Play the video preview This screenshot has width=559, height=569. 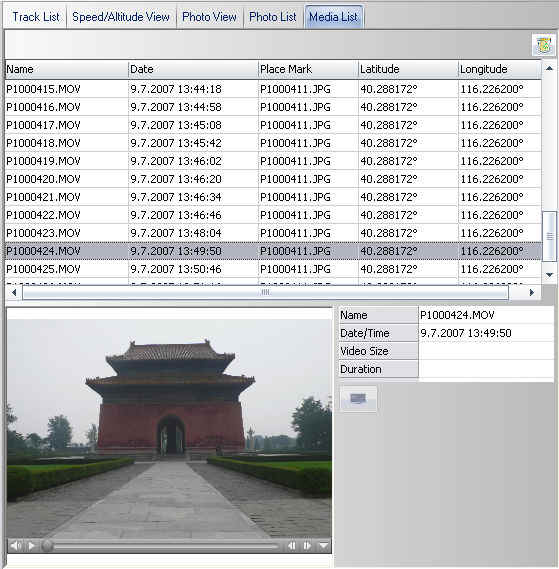[32, 545]
